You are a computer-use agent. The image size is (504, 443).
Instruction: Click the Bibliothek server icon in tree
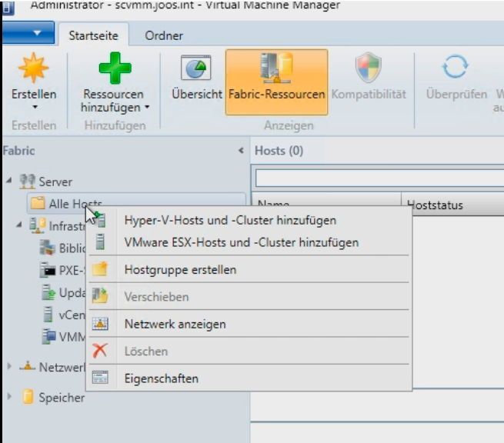[48, 248]
